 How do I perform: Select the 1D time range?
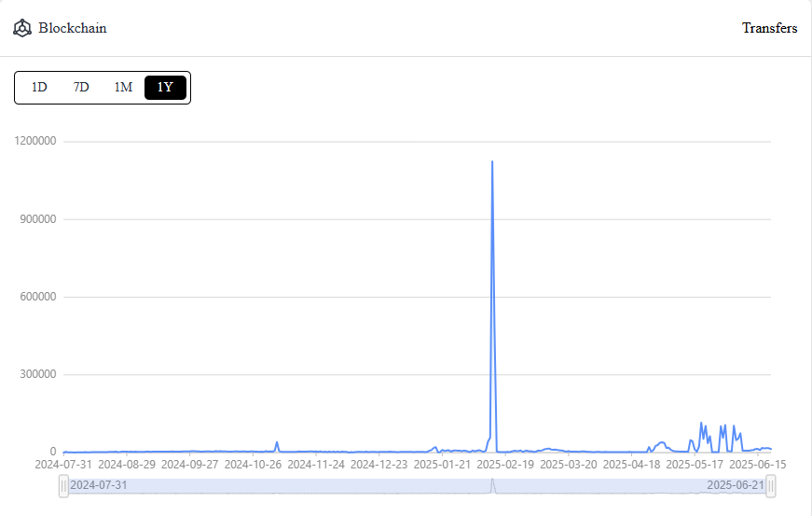pyautogui.click(x=39, y=87)
